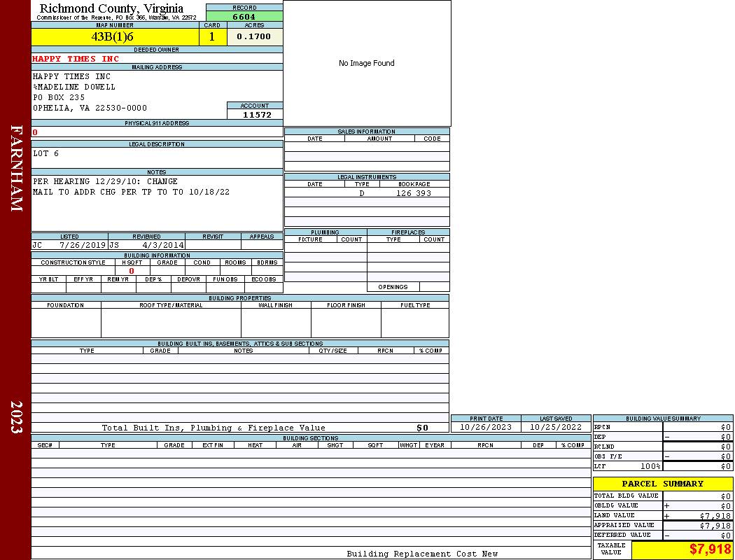The width and height of the screenshot is (735, 560).
Task: Click the No Image Found placeholder
Action: (367, 63)
